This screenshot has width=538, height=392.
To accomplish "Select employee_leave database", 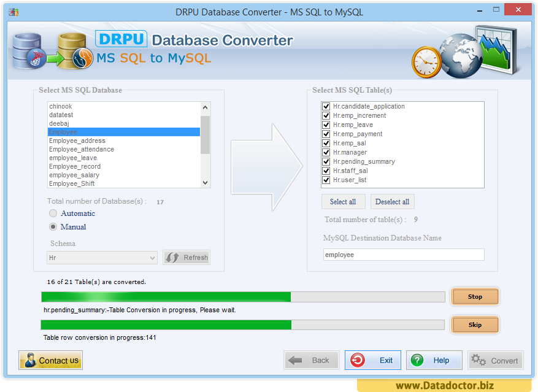I will [x=124, y=158].
